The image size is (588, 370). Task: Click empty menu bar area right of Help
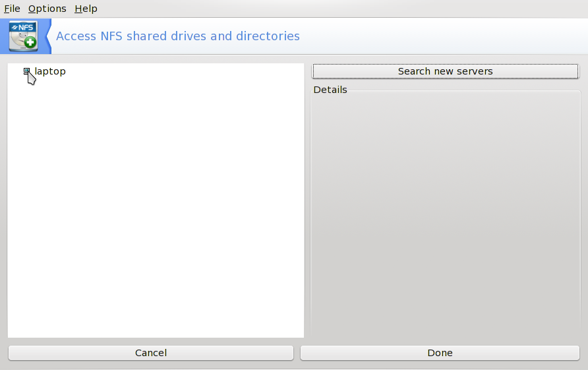pos(330,9)
